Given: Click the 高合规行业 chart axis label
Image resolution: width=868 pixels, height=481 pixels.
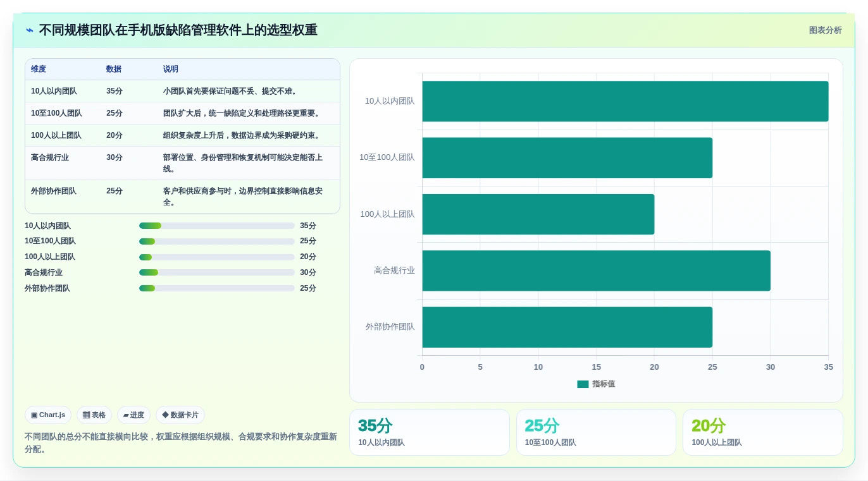Looking at the screenshot, I should (x=394, y=271).
